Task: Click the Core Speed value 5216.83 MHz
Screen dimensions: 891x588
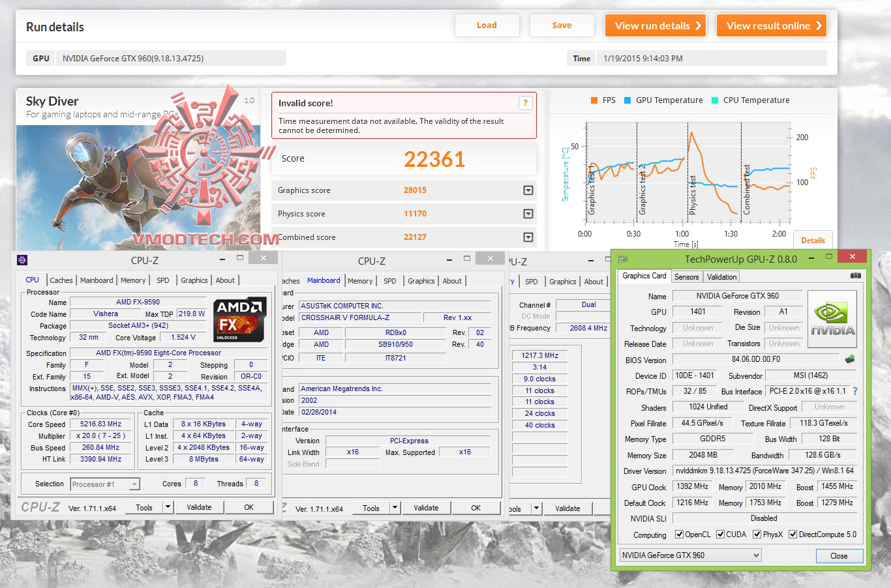Action: [x=101, y=424]
